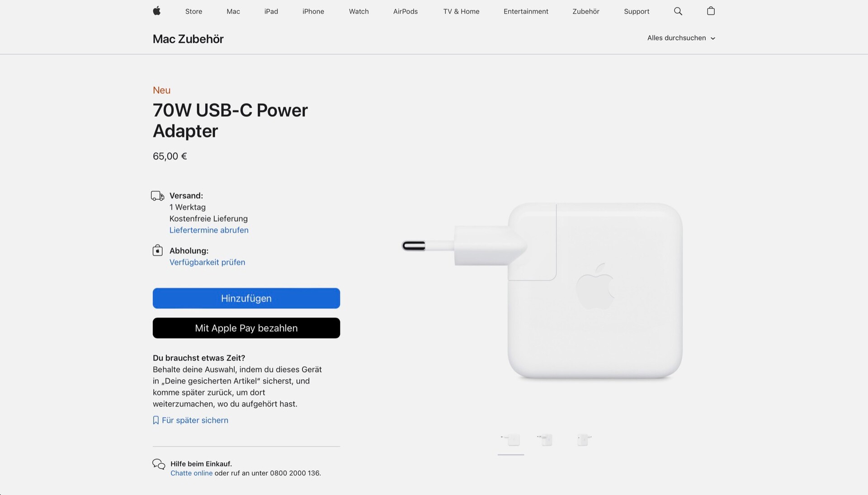Screen dimensions: 868x495
Task: Open search with the magnifier icon
Action: coord(678,11)
